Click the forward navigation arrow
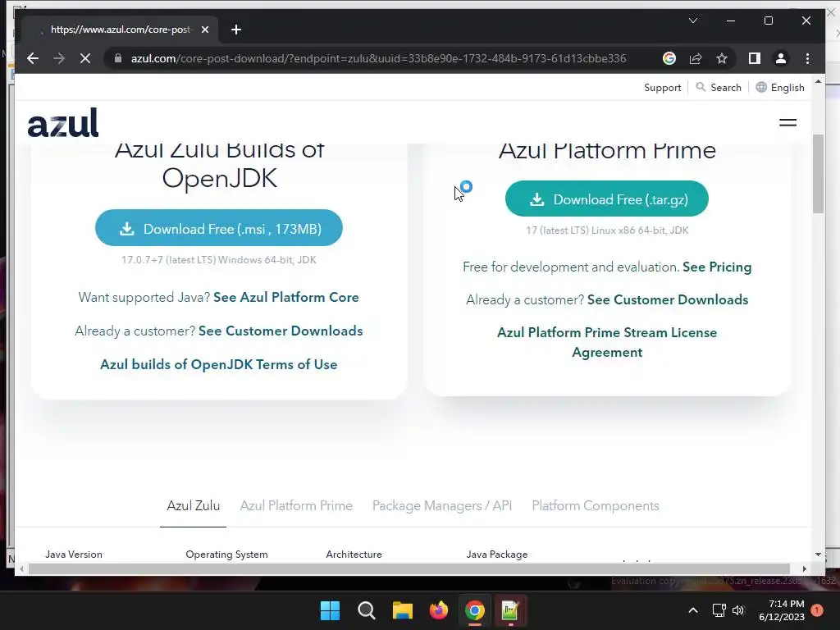Viewport: 840px width, 630px height. pyautogui.click(x=59, y=58)
